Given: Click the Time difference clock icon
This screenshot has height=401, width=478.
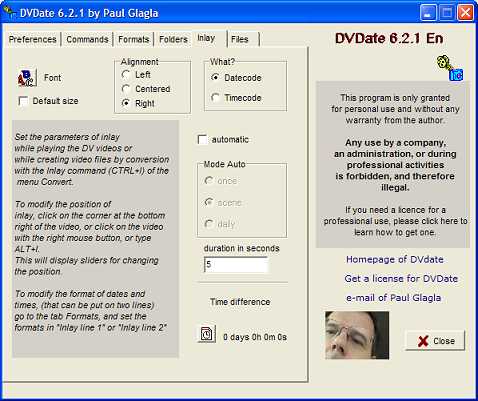Looking at the screenshot, I should (x=206, y=334).
